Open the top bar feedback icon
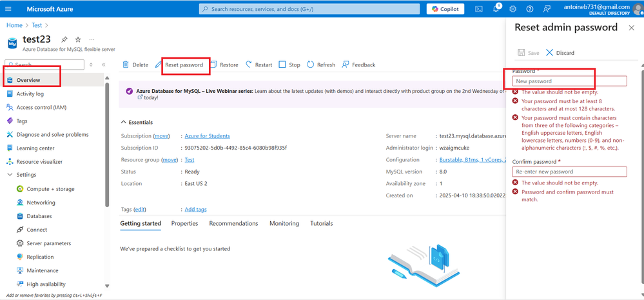The image size is (644, 300). [x=547, y=8]
